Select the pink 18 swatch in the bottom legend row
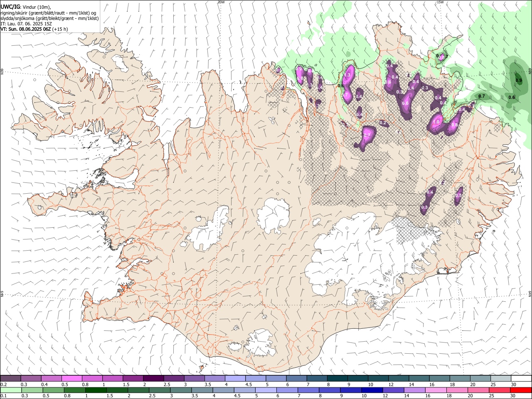The image size is (532, 399). tap(457, 390)
